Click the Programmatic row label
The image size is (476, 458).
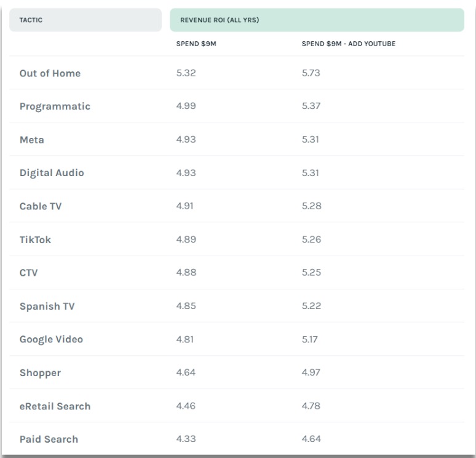point(55,106)
